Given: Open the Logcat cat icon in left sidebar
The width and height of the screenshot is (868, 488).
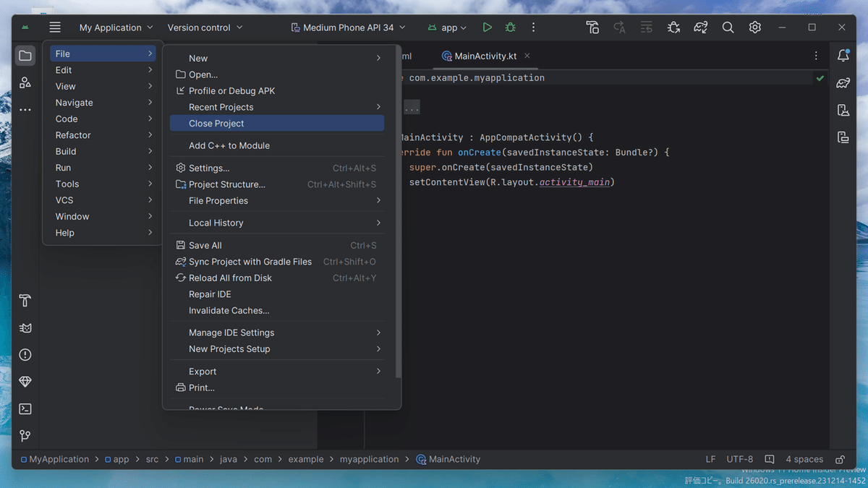Looking at the screenshot, I should pyautogui.click(x=25, y=328).
